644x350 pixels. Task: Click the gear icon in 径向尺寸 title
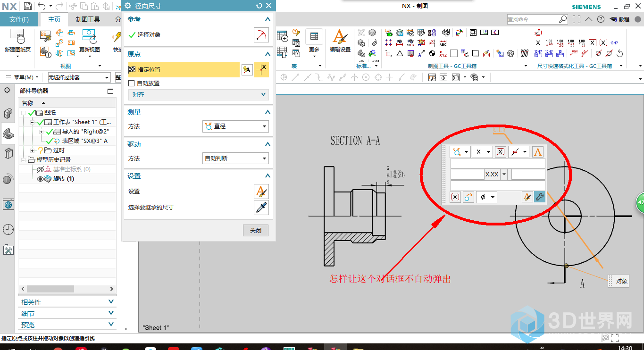127,6
